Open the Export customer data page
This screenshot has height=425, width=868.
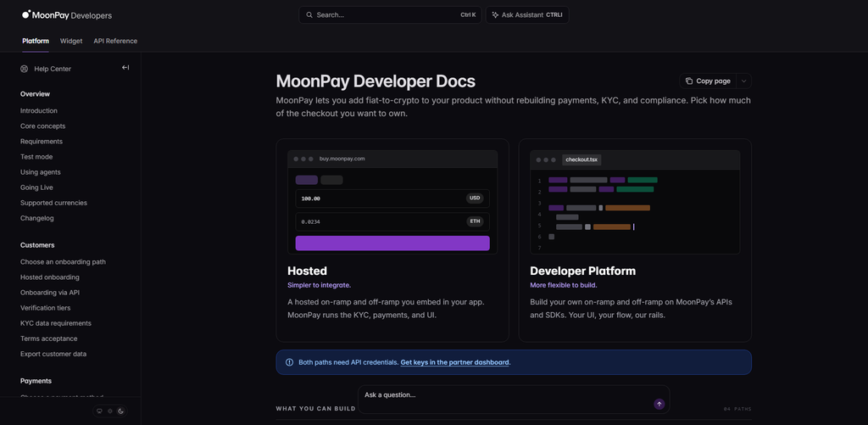tap(53, 354)
